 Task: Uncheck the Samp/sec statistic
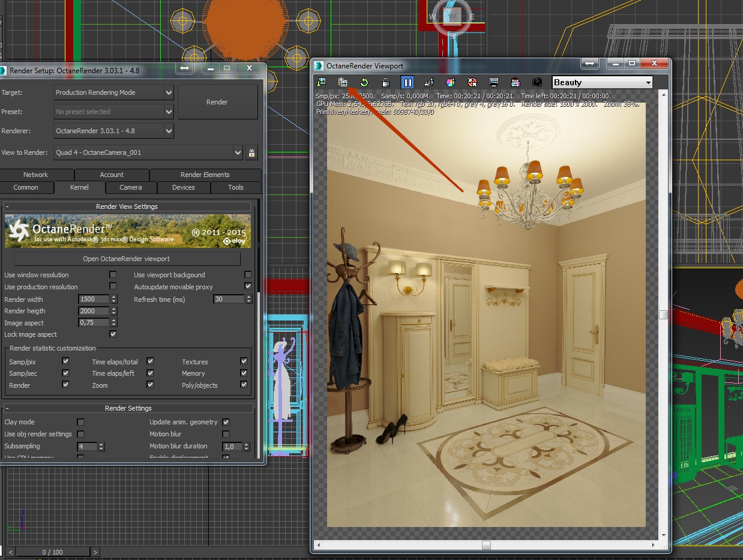tap(65, 373)
